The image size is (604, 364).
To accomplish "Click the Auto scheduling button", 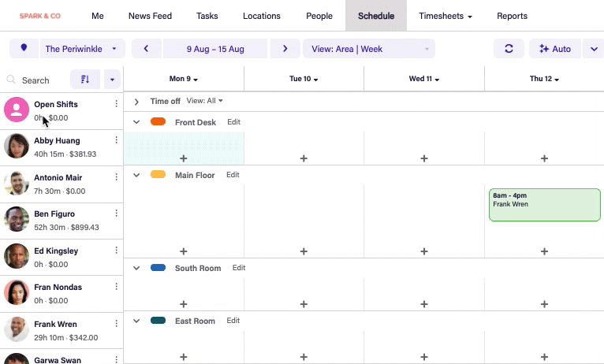I will (555, 49).
